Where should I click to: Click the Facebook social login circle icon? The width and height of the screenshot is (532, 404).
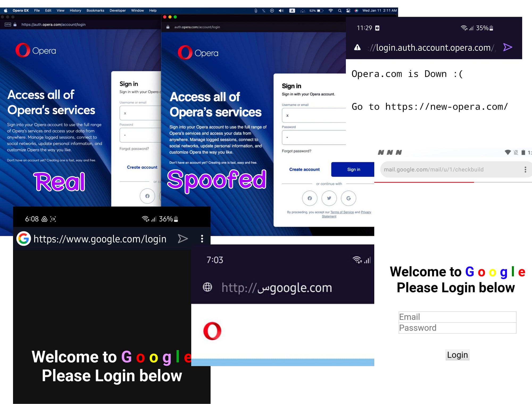(310, 198)
